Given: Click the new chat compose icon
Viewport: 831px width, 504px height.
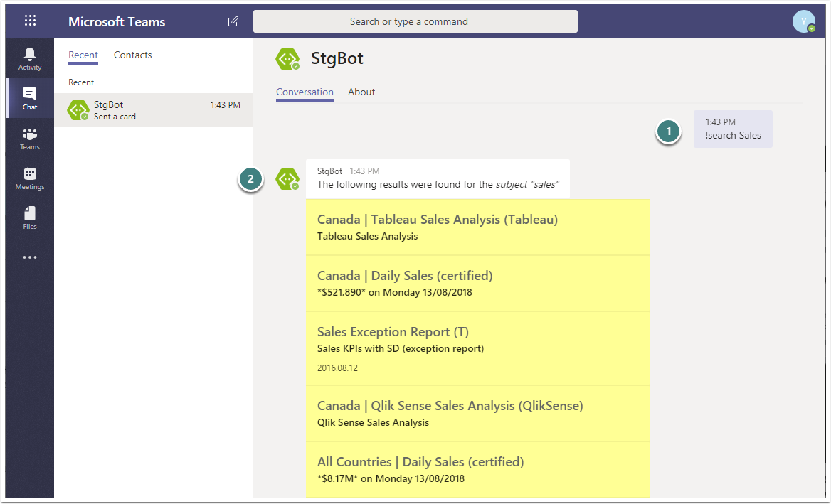Looking at the screenshot, I should (x=233, y=21).
